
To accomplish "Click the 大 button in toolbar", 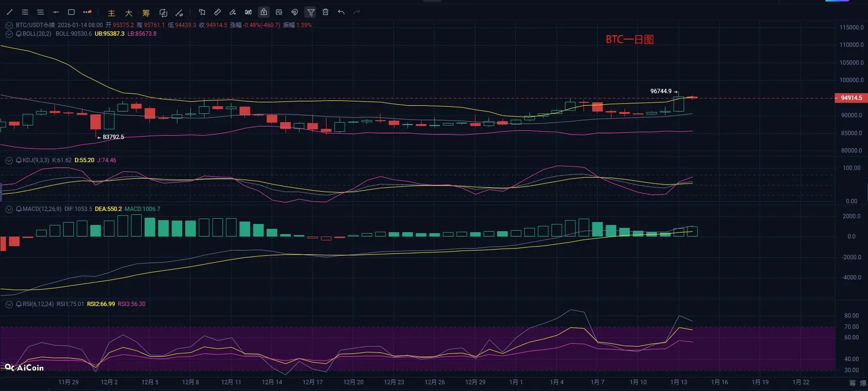I will 129,13.
